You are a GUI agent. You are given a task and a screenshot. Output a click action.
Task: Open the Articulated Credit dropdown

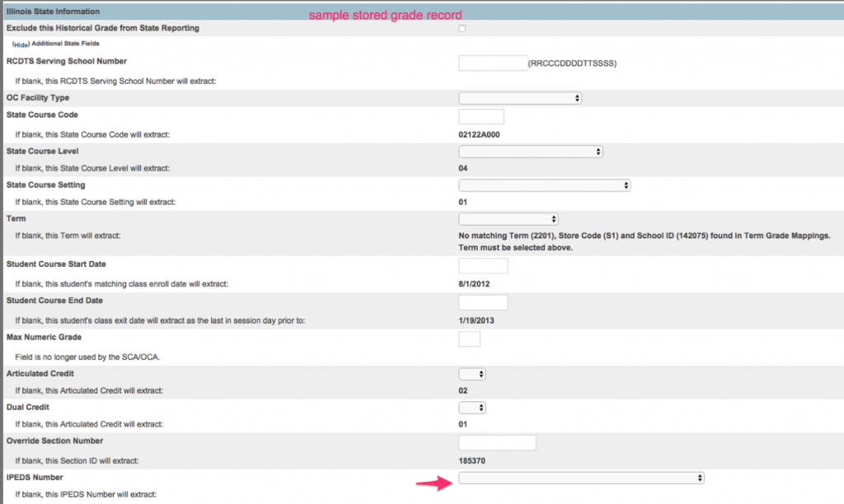(x=472, y=374)
